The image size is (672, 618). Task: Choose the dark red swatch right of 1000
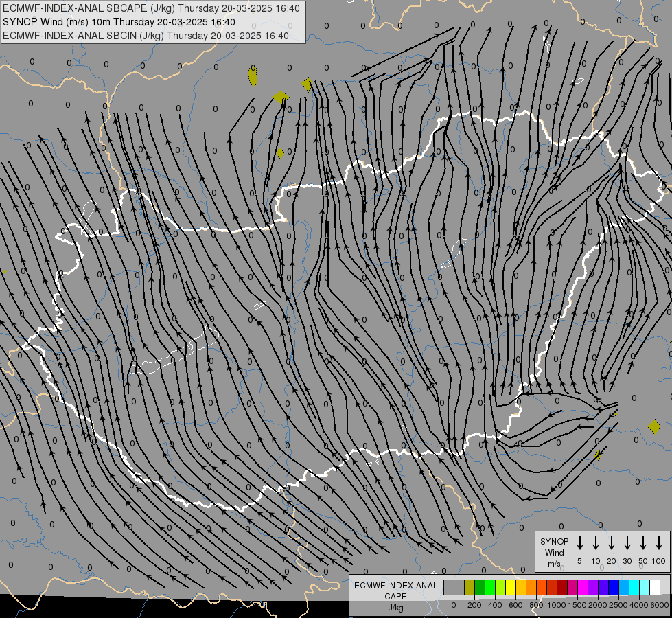tap(562, 587)
